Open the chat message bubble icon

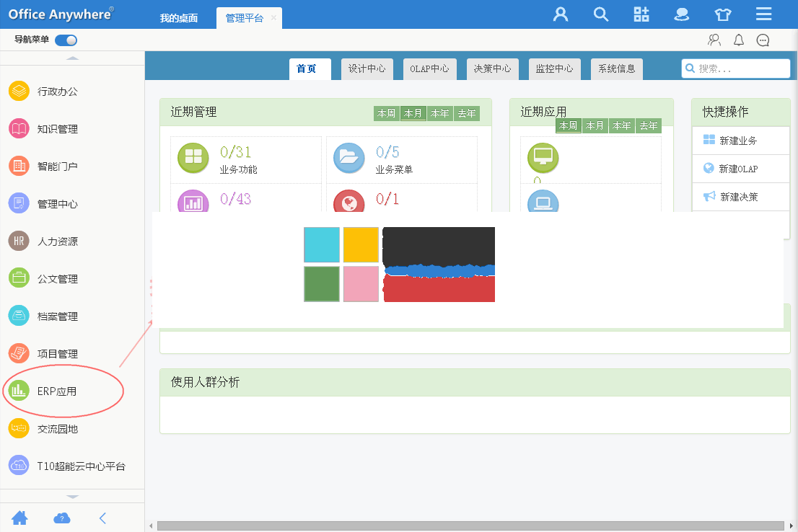click(x=763, y=40)
